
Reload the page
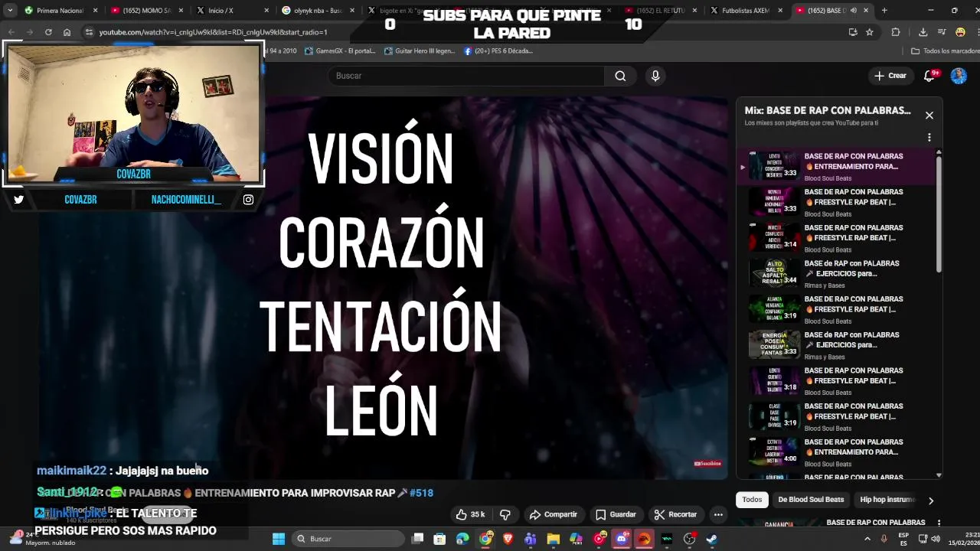[x=48, y=32]
